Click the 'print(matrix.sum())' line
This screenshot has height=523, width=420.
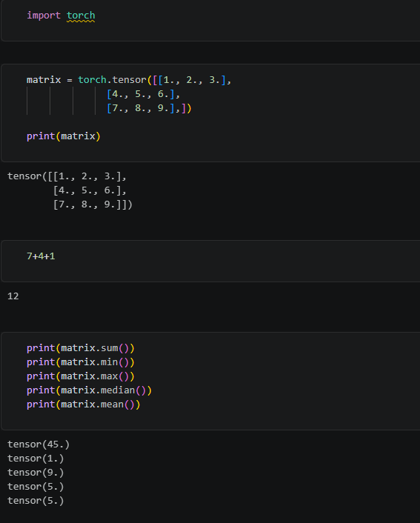point(81,348)
